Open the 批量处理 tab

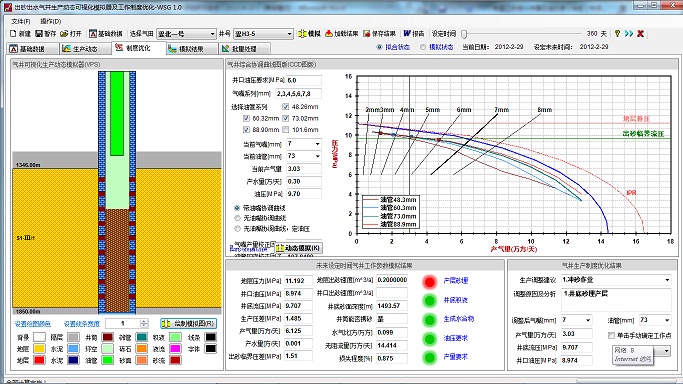pyautogui.click(x=244, y=49)
